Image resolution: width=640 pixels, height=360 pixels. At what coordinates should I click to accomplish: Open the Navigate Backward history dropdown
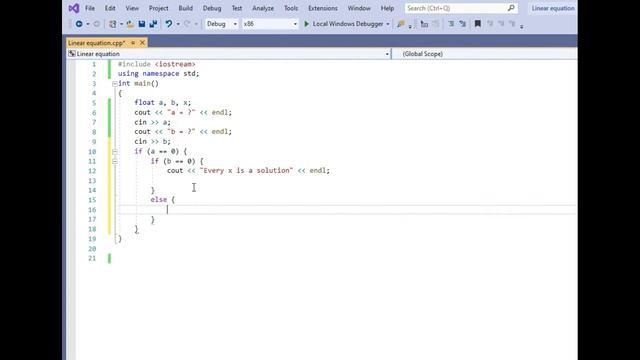pos(88,24)
